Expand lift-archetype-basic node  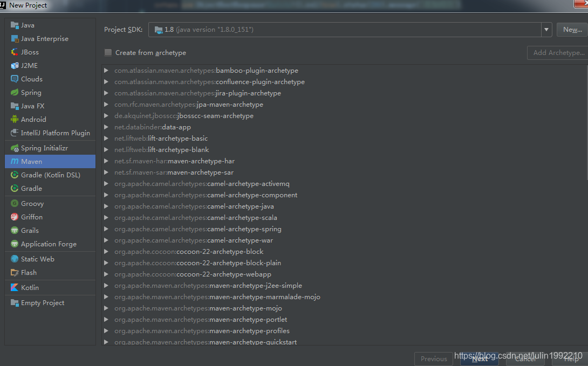tap(106, 138)
